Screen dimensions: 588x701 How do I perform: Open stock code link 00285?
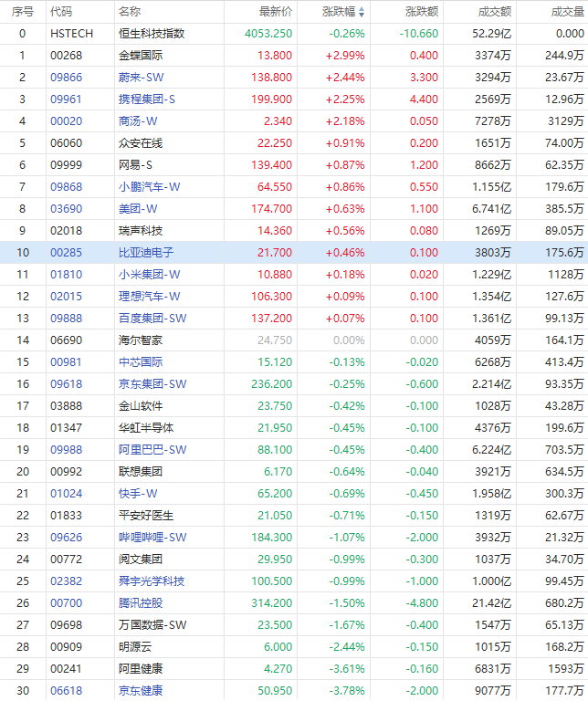pyautogui.click(x=66, y=253)
